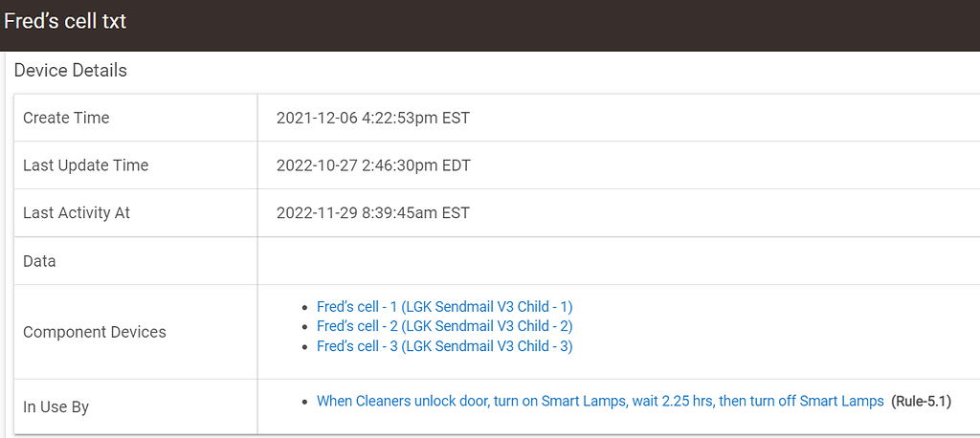This screenshot has width=980, height=438.
Task: Click the Fred's cell txt page title
Action: pyautogui.click(x=65, y=21)
